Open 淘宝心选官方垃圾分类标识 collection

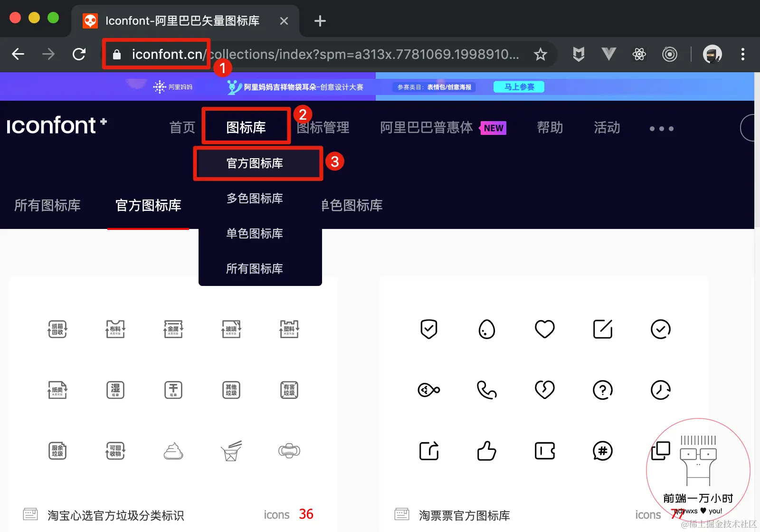[x=116, y=515]
